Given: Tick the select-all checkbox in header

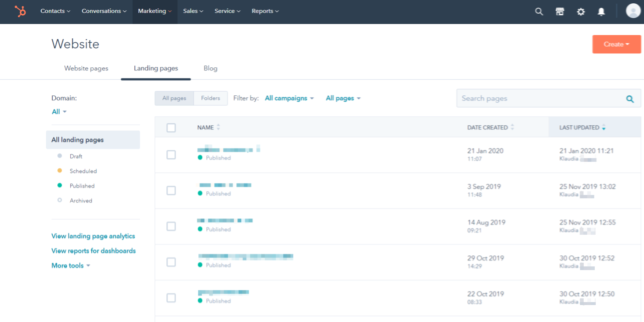Looking at the screenshot, I should 171,128.
